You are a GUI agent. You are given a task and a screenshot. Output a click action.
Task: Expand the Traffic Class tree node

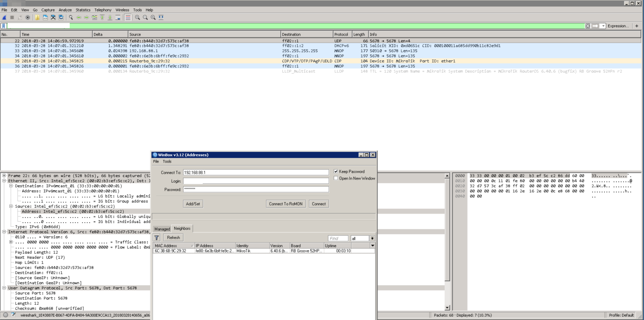11,242
